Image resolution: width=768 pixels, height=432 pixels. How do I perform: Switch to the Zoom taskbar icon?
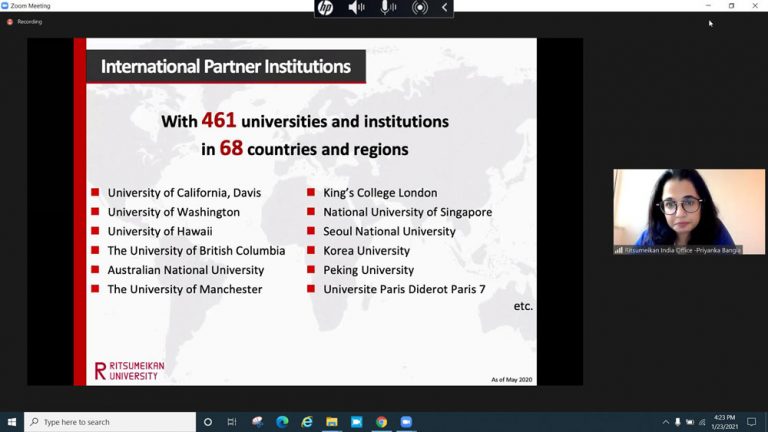[406, 422]
